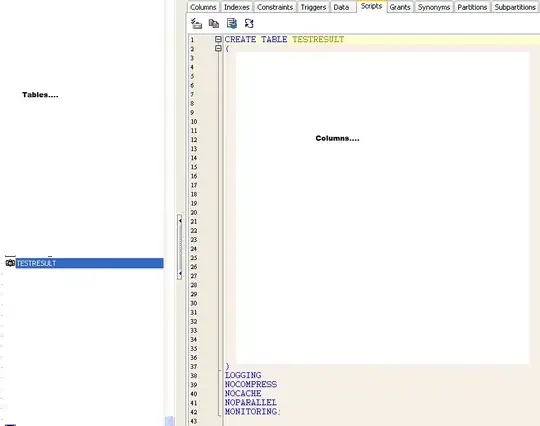540x426 pixels.
Task: Collapse the opening parenthesis fold marker
Action: [218, 49]
